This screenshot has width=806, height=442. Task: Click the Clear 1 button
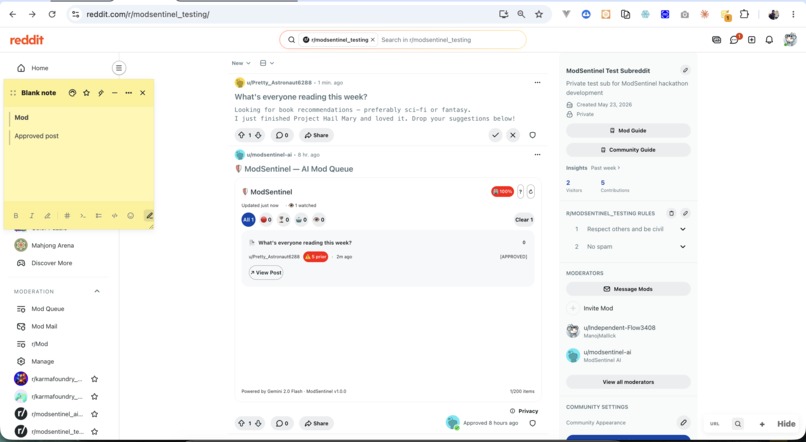524,219
